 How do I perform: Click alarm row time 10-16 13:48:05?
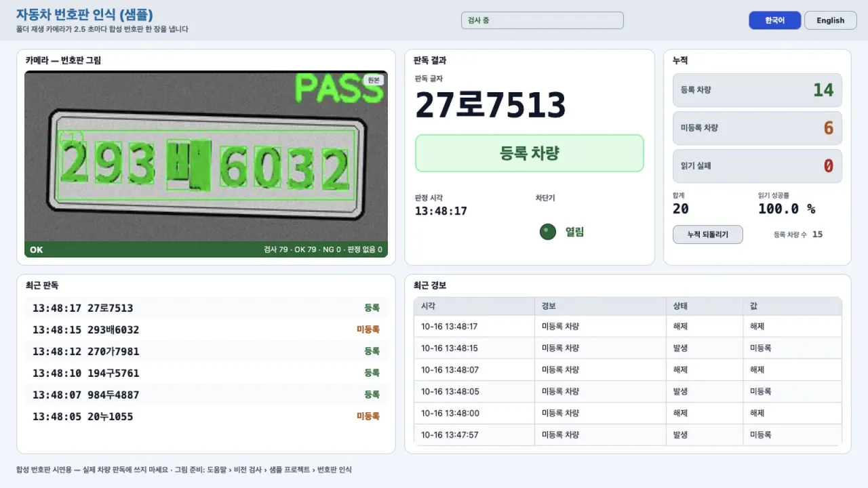449,391
